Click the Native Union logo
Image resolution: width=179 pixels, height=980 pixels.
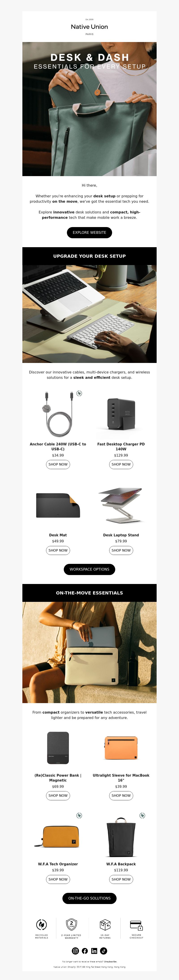point(89,27)
